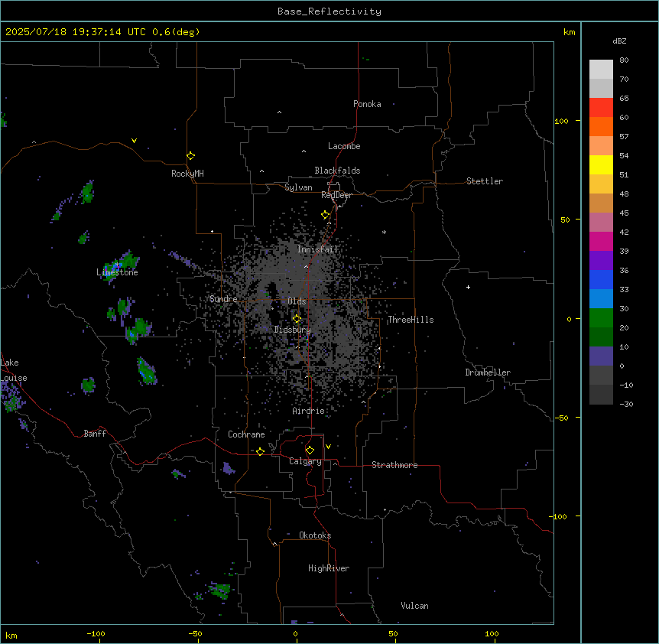
Task: Click the Lacombe city label
Action: tap(344, 146)
